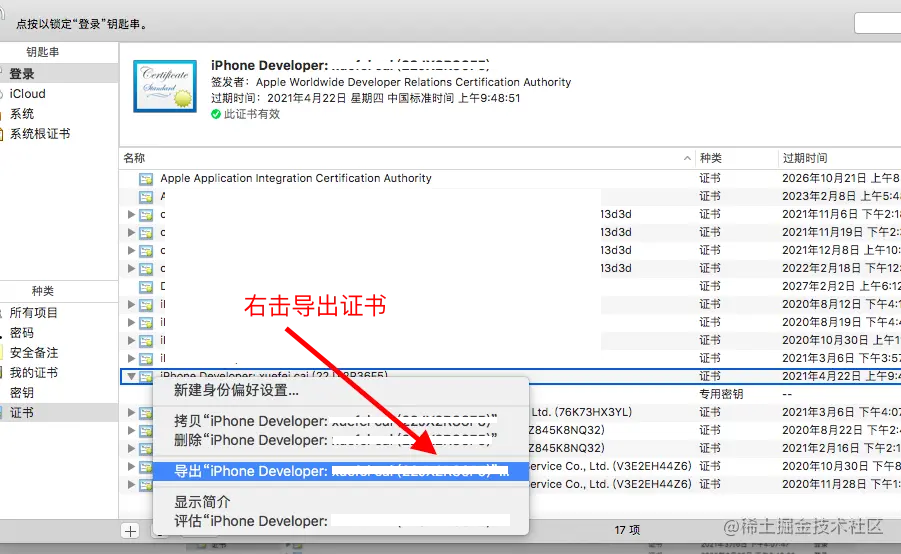Click the 此证书有效 status text

coord(252,114)
